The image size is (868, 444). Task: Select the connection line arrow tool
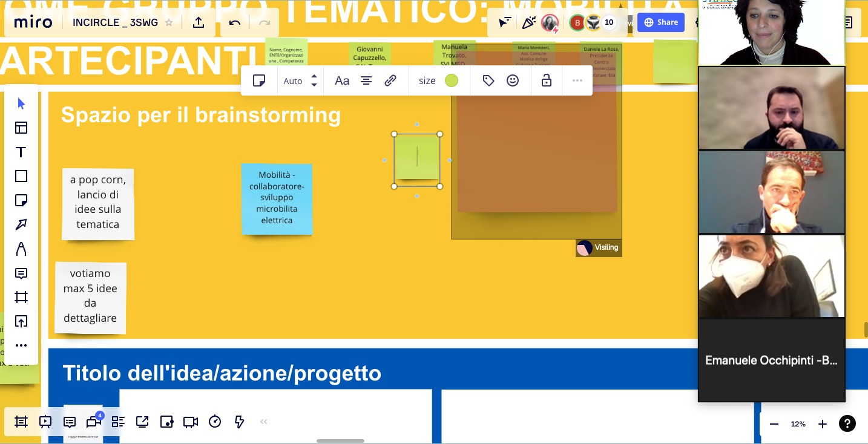tap(21, 224)
